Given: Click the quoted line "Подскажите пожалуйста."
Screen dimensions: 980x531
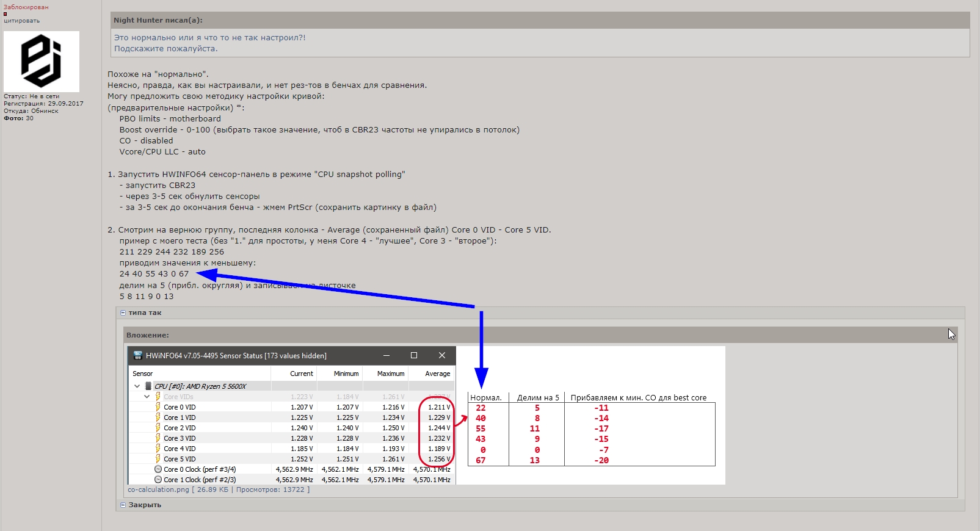Looking at the screenshot, I should [x=165, y=49].
